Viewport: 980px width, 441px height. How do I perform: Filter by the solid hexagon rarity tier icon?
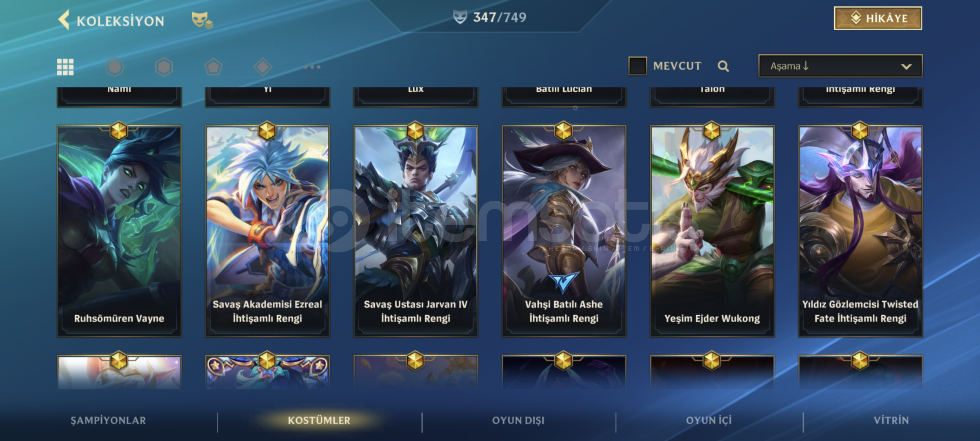[x=164, y=67]
